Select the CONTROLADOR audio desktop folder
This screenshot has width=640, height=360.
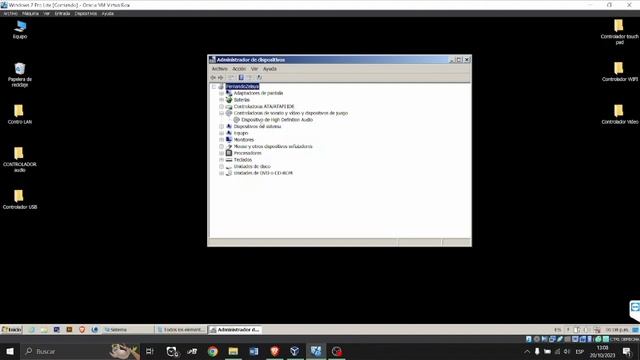[x=19, y=160]
